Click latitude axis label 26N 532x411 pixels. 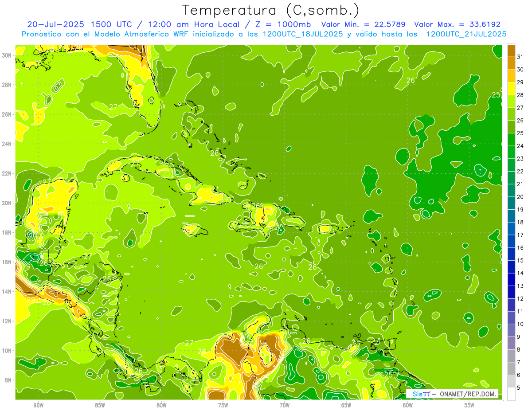tap(7, 114)
